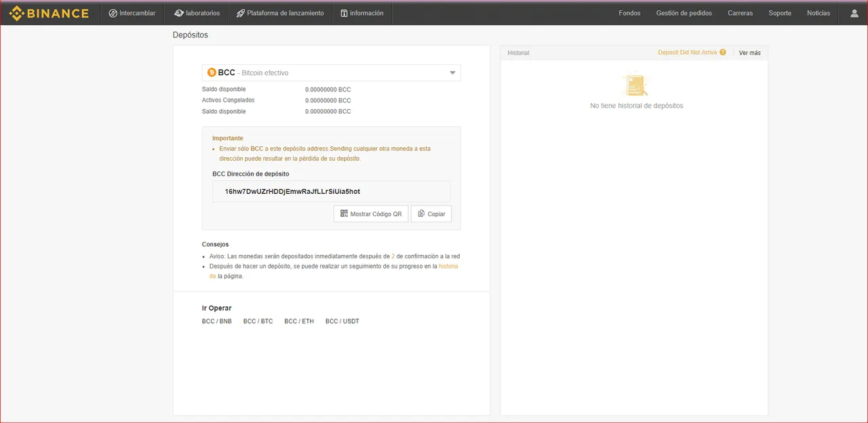Click the Ir Operar heading
This screenshot has height=423, width=868.
[x=217, y=308]
